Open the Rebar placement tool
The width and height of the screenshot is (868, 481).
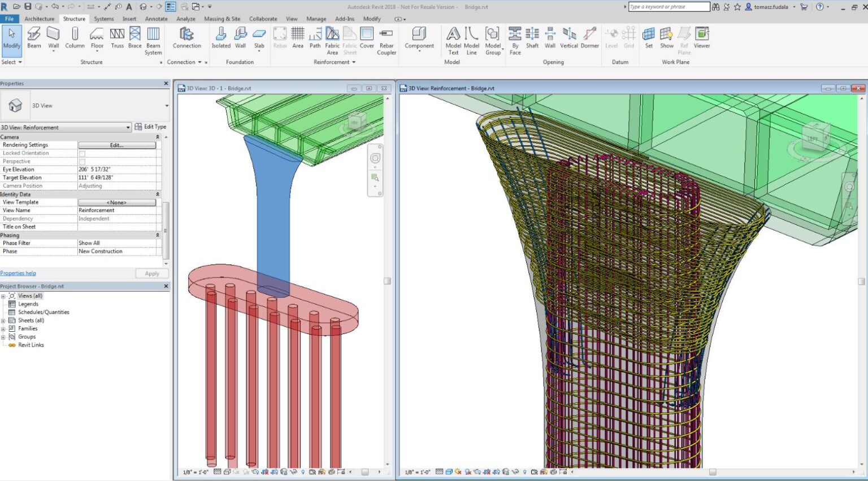point(280,38)
